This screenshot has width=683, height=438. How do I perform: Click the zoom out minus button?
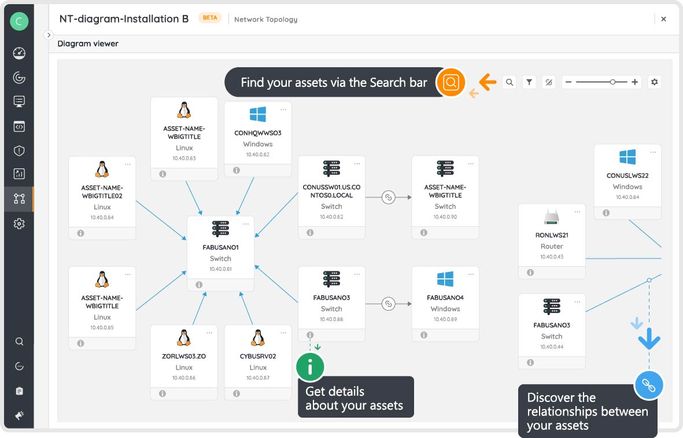(568, 82)
